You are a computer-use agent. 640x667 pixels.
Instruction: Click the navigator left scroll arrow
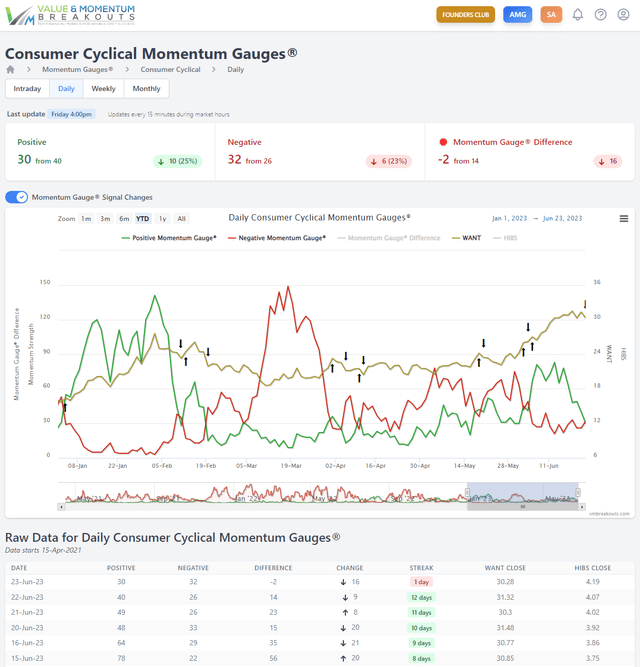pyautogui.click(x=61, y=507)
